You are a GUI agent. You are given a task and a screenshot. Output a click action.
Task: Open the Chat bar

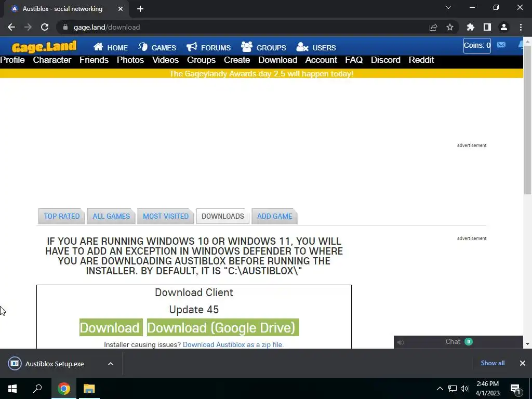tap(458, 342)
